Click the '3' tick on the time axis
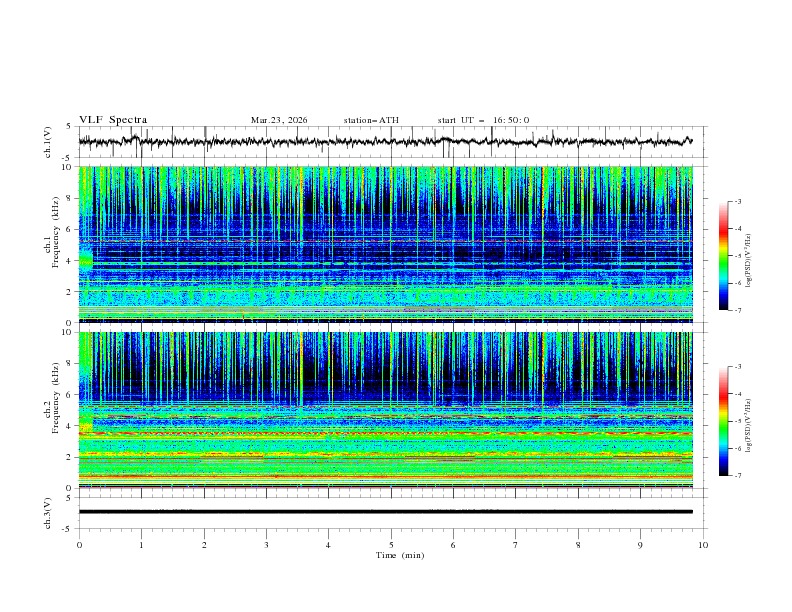 point(266,545)
